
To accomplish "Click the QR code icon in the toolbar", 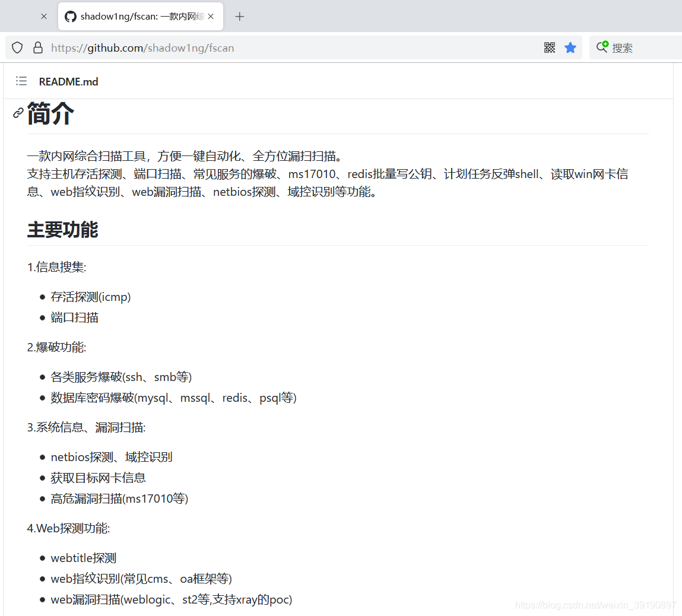I will (x=549, y=47).
